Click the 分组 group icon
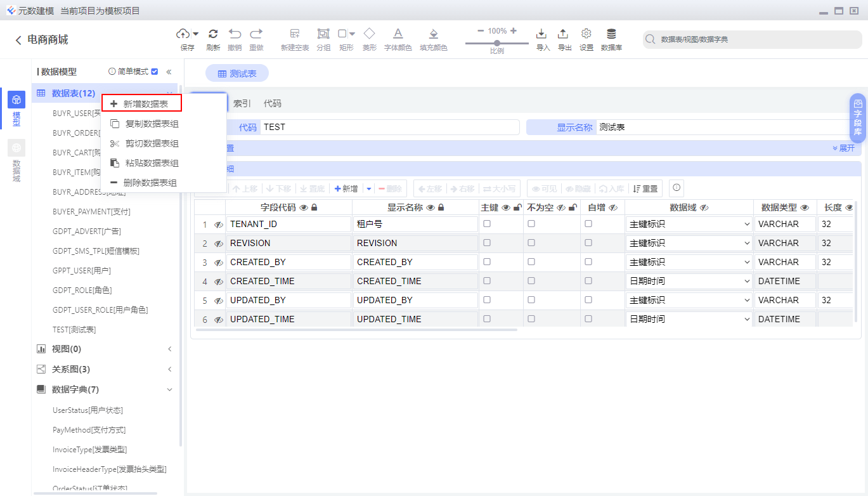868x496 pixels. (323, 34)
